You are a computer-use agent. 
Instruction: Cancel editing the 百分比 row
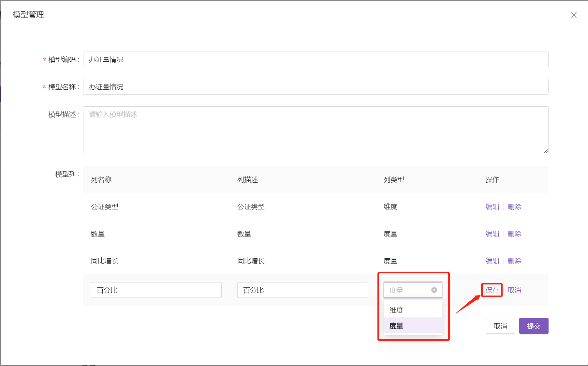514,290
